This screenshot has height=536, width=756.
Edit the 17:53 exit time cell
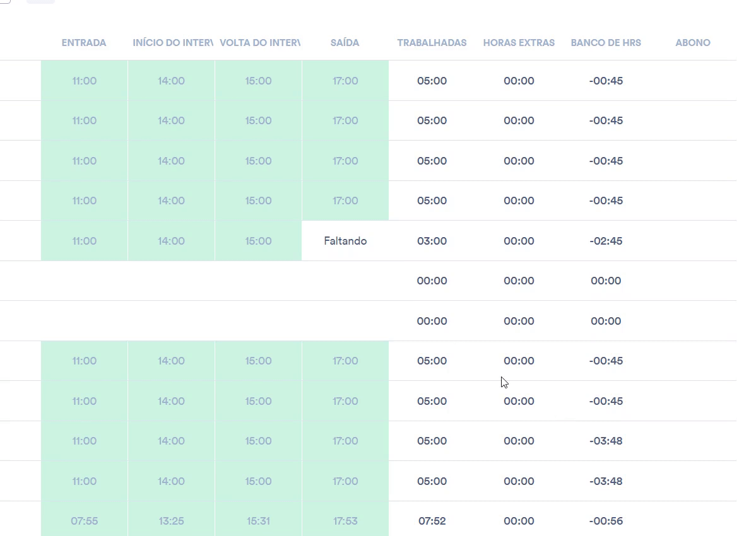(x=345, y=521)
